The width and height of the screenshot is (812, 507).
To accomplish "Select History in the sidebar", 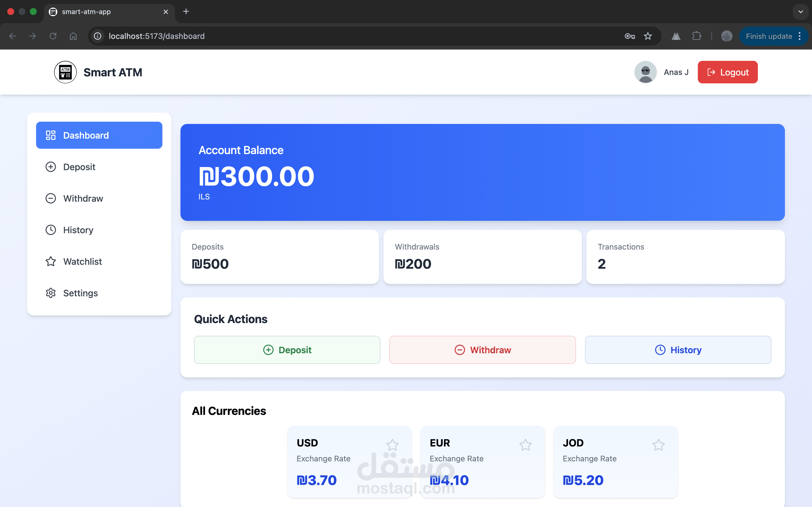I will 78,230.
